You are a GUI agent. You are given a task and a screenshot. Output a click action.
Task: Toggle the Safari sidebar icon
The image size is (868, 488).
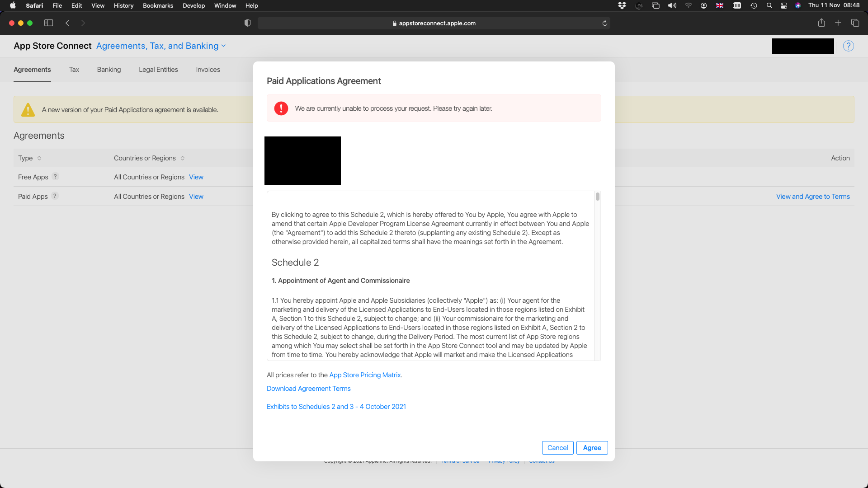pos(48,23)
